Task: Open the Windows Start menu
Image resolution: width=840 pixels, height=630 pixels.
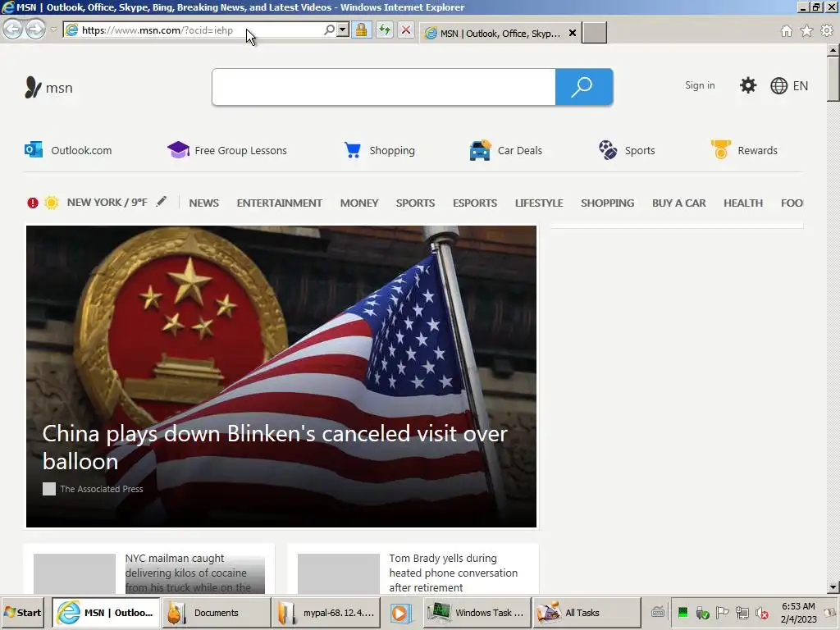Action: [22, 612]
